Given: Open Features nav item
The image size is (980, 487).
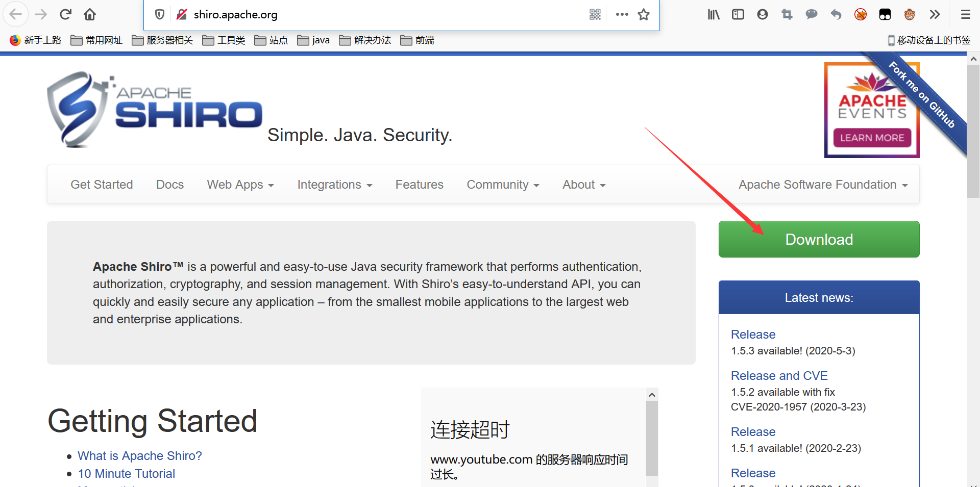Looking at the screenshot, I should [x=420, y=185].
